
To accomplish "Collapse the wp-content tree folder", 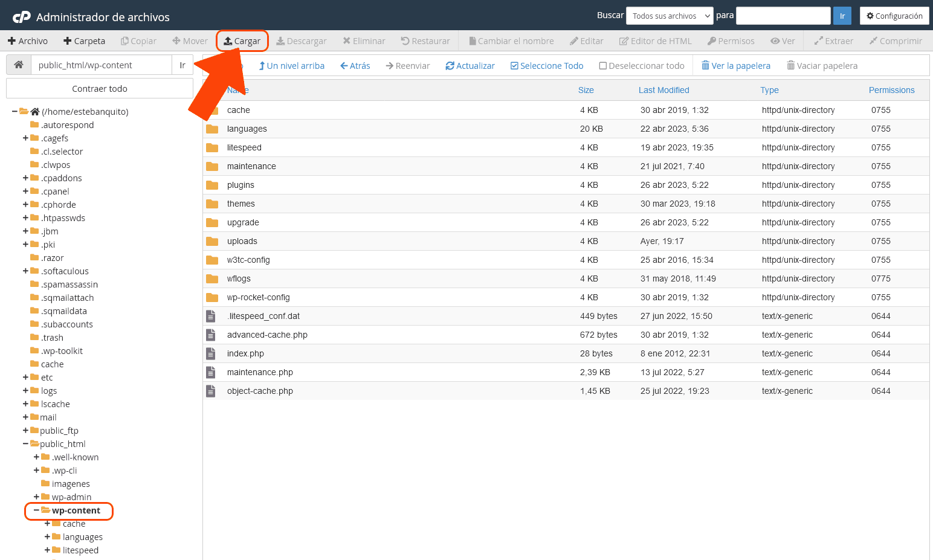I will click(36, 510).
